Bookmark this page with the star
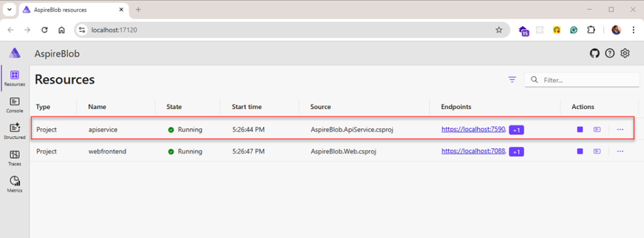 tap(499, 30)
